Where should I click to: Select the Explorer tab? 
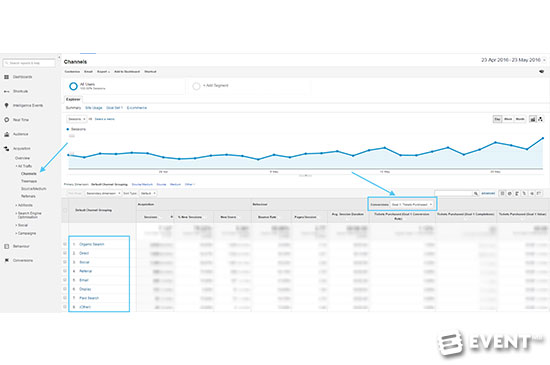pyautogui.click(x=73, y=99)
